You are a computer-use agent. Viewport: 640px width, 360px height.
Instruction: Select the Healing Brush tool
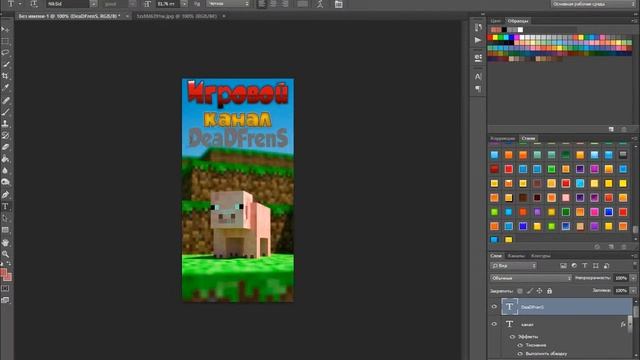tap(5, 100)
